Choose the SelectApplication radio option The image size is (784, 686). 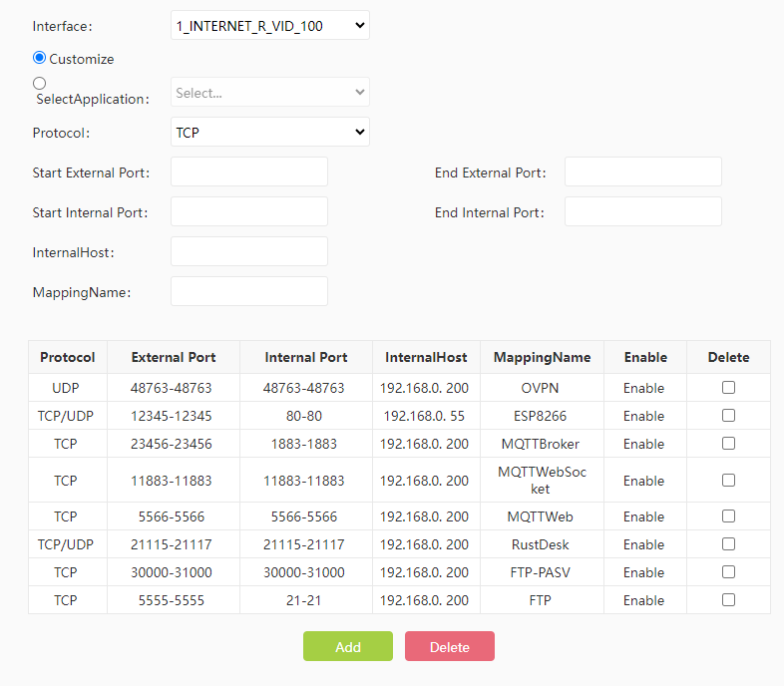(40, 83)
